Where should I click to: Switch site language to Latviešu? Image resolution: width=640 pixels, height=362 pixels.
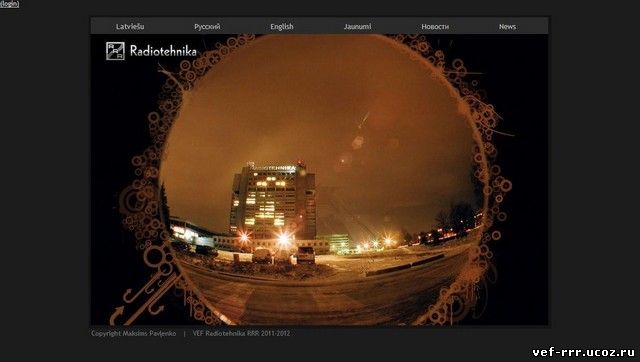(x=130, y=27)
